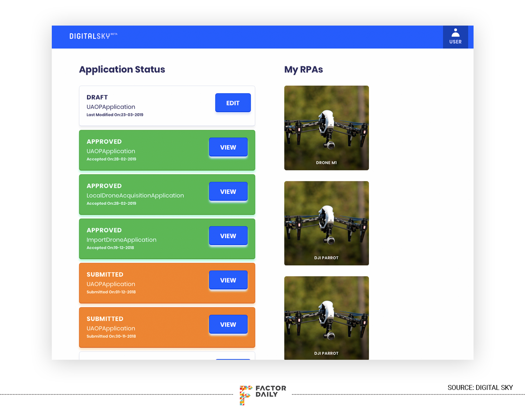Image resolution: width=525 pixels, height=420 pixels.
Task: Open the Drone M1 thumbnail
Action: 326,128
